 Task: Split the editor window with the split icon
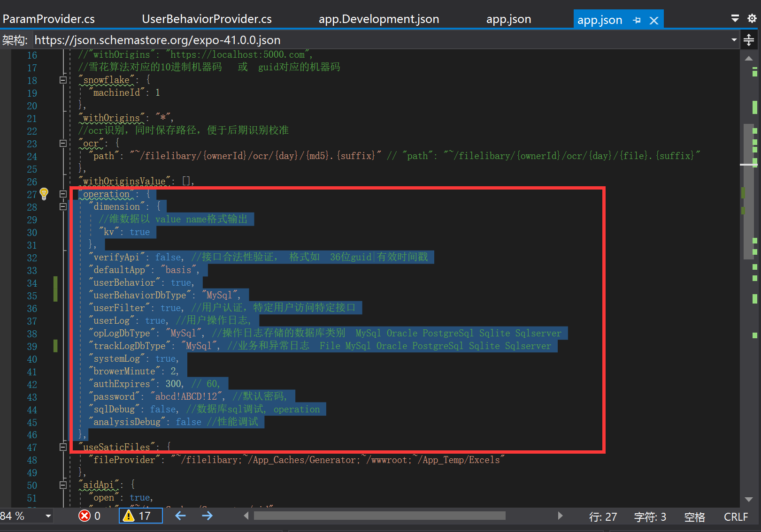(749, 40)
